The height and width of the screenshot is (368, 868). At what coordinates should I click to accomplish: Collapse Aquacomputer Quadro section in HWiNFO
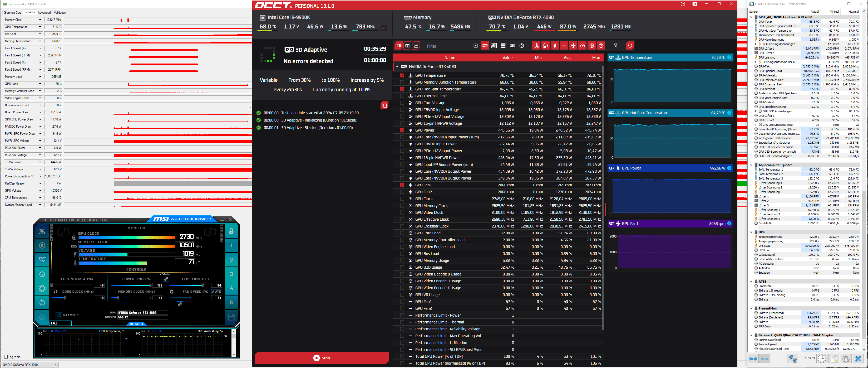[x=751, y=165]
